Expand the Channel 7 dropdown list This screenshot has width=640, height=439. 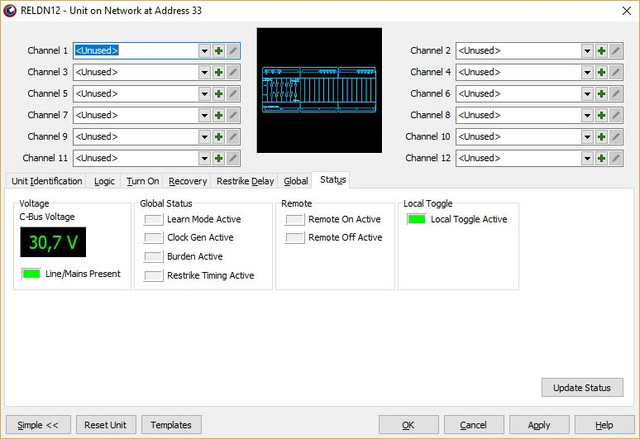click(x=204, y=115)
